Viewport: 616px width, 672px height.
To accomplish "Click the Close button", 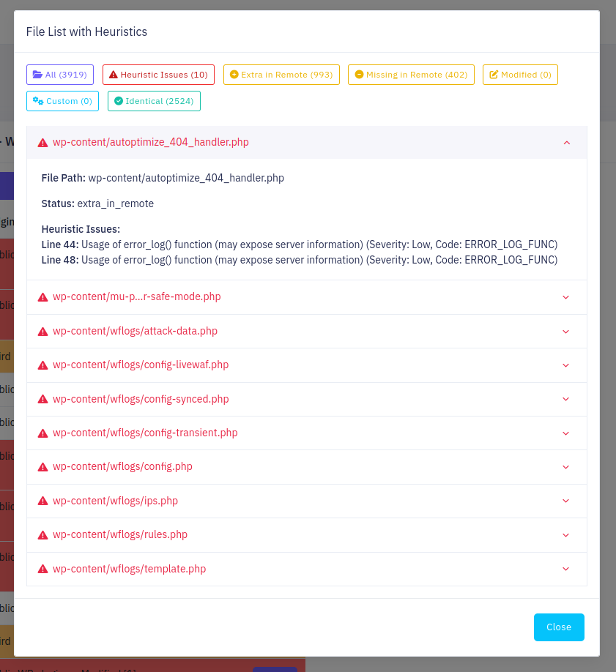I will (559, 627).
